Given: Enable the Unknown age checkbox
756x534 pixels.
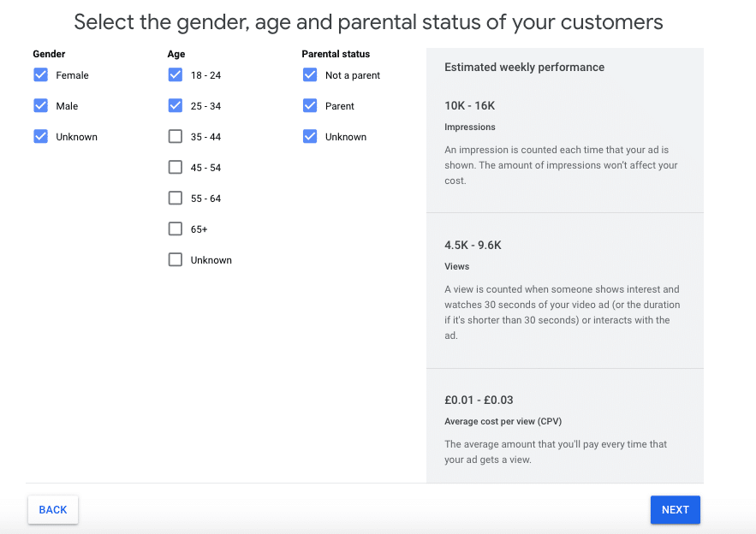Looking at the screenshot, I should [176, 260].
